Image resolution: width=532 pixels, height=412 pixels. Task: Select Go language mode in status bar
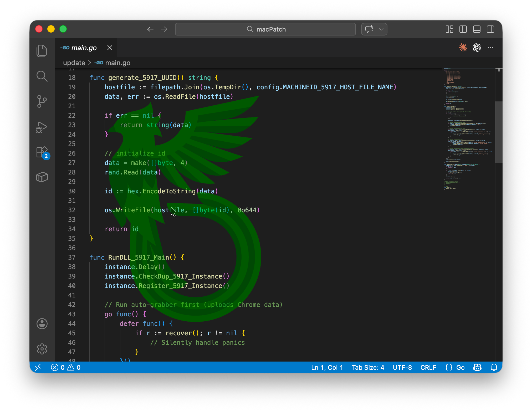click(460, 367)
